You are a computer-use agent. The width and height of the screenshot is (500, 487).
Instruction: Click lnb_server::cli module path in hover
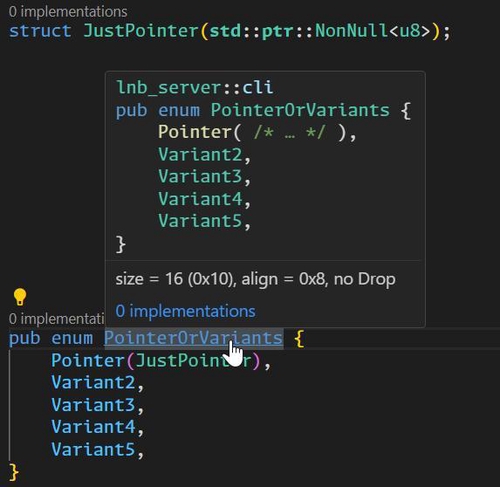[x=195, y=87]
